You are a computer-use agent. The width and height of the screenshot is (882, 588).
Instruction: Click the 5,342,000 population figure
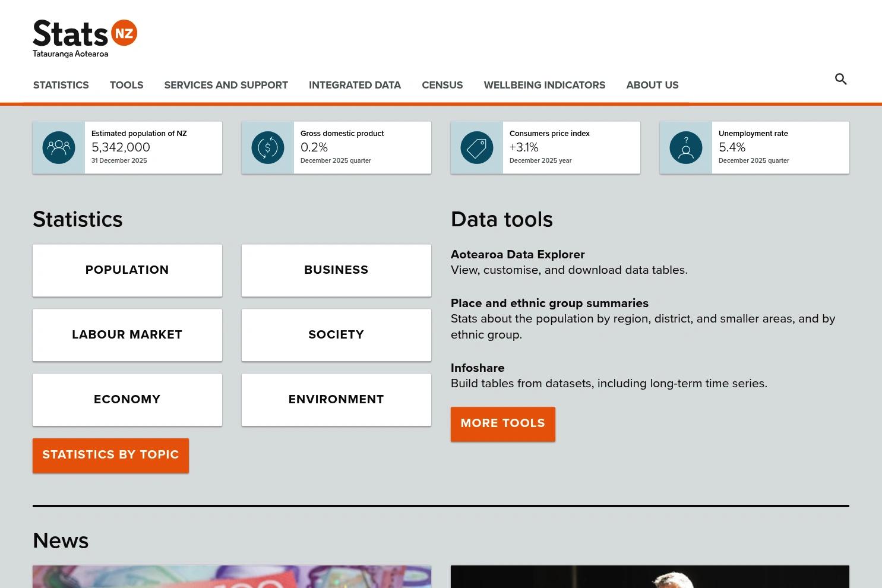121,147
